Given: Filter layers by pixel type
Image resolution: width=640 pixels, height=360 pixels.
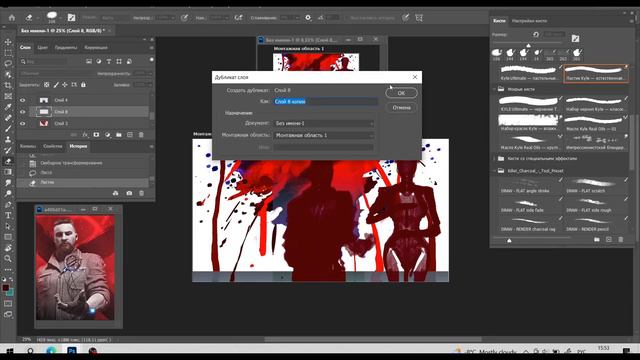Looking at the screenshot, I should [89, 61].
